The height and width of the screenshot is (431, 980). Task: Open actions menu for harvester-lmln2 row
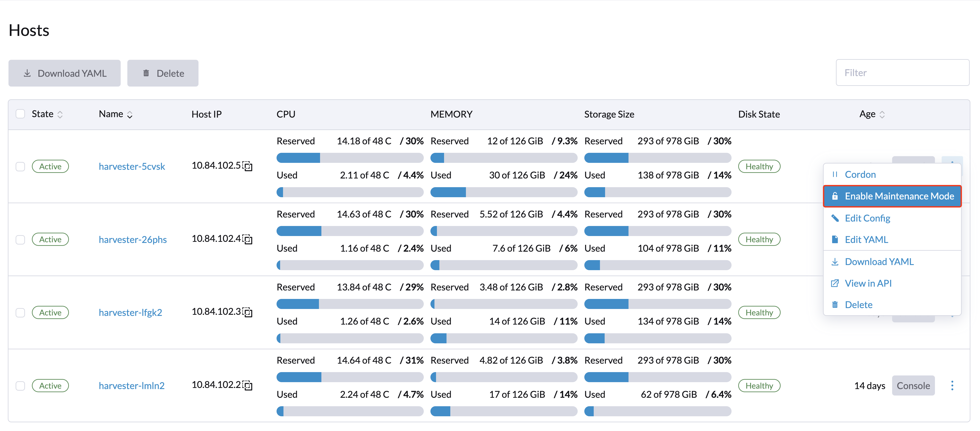pos(952,385)
